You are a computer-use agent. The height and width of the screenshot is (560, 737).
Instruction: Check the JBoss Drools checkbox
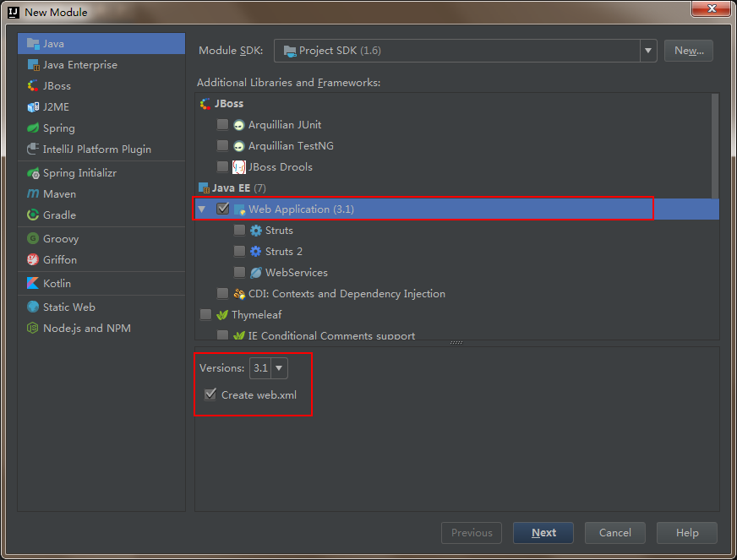222,166
